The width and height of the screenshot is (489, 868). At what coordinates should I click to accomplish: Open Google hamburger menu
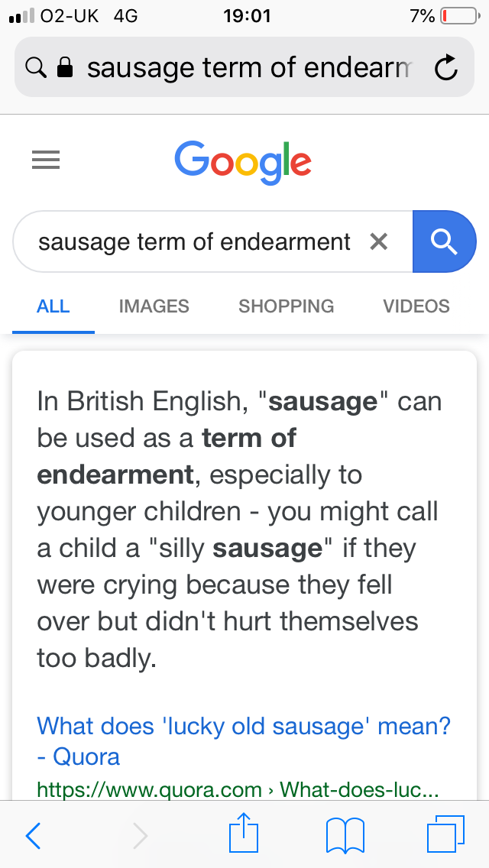(x=46, y=160)
